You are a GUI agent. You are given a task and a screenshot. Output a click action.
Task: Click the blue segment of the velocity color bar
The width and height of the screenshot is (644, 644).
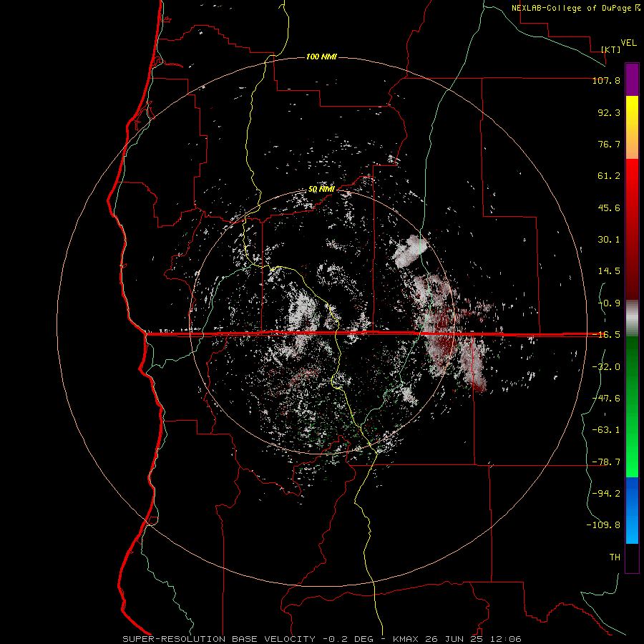click(x=632, y=510)
